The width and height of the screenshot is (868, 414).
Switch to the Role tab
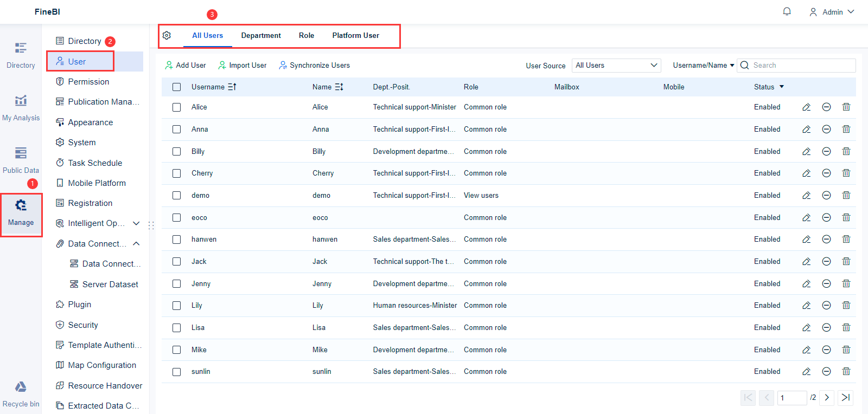pyautogui.click(x=307, y=35)
